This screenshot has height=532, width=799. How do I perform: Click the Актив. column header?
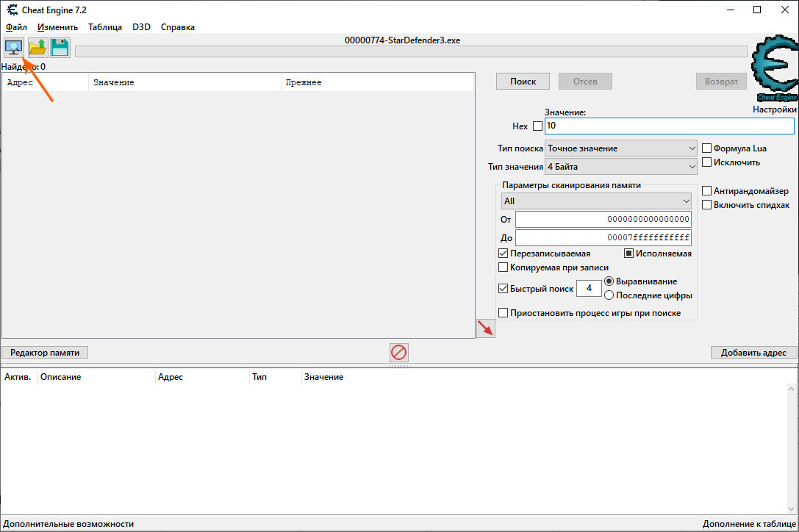[18, 377]
